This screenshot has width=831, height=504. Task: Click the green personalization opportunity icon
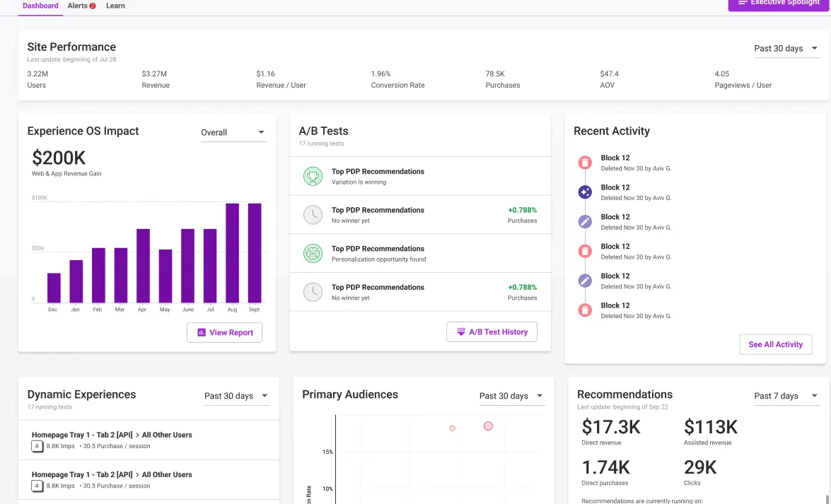[x=313, y=254]
